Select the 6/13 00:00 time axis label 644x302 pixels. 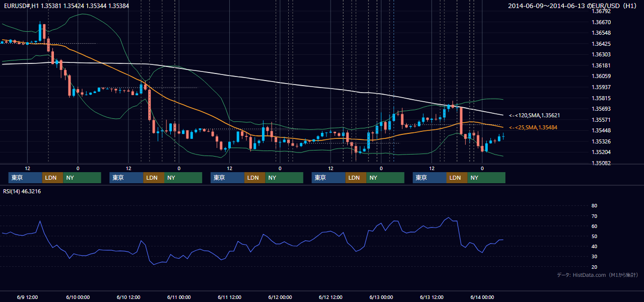pyautogui.click(x=381, y=297)
